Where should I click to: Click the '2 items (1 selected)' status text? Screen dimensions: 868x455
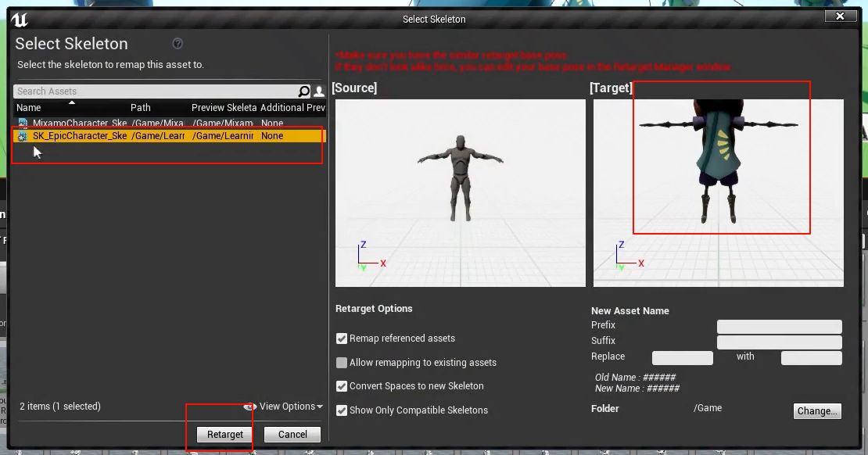pos(60,407)
